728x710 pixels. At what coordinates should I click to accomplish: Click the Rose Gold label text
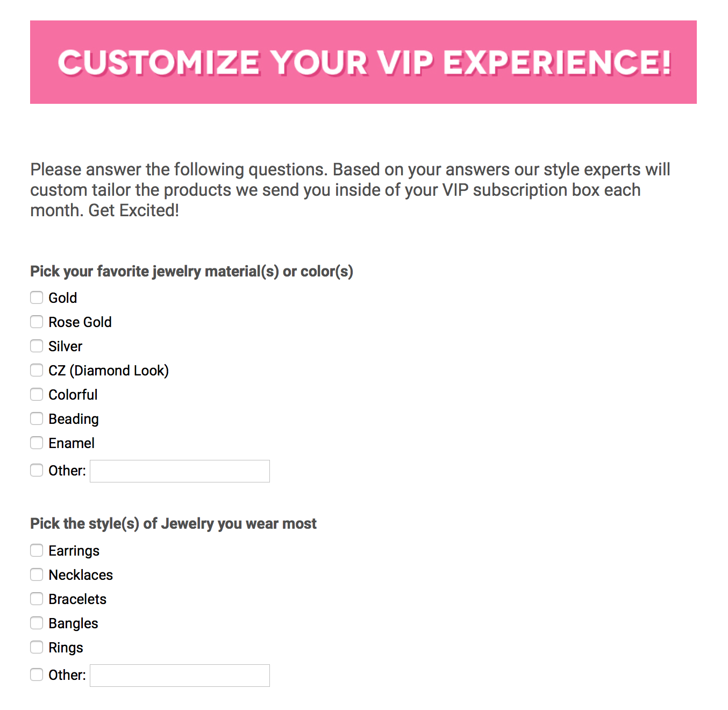click(x=80, y=322)
